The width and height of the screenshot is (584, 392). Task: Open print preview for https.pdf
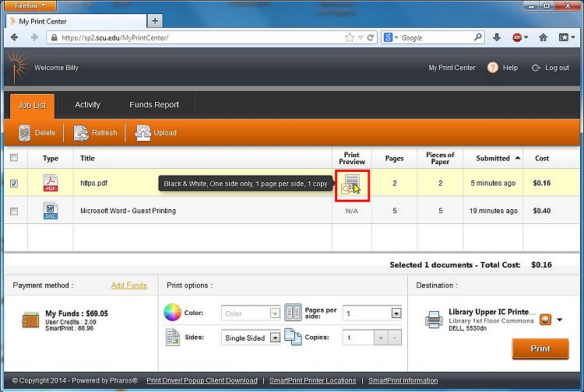click(x=351, y=185)
